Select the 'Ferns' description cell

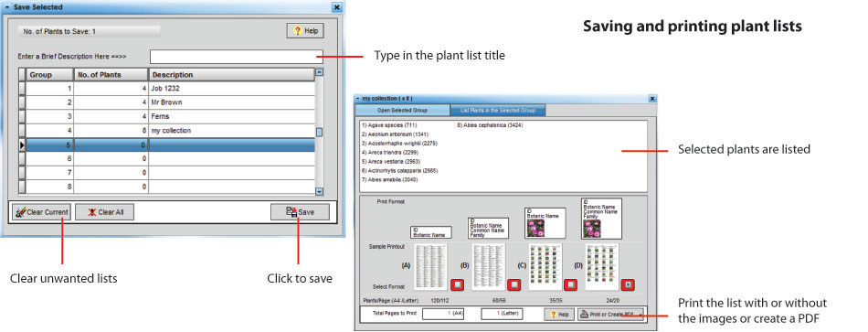[231, 116]
